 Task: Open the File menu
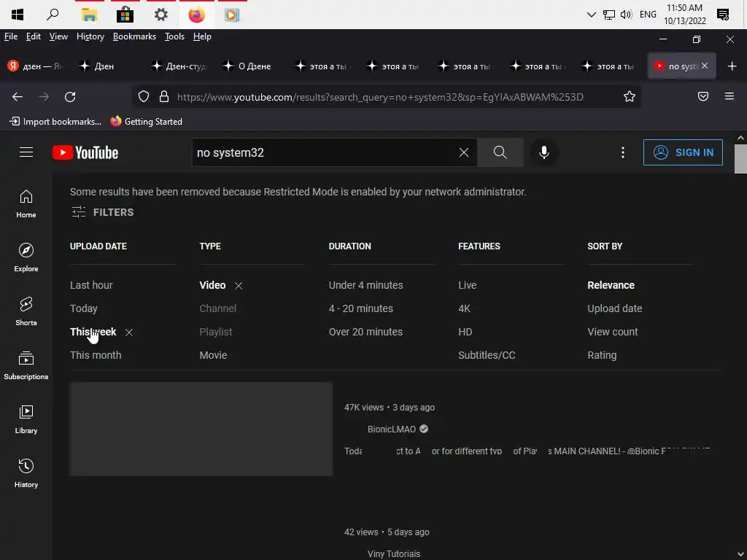coord(11,36)
